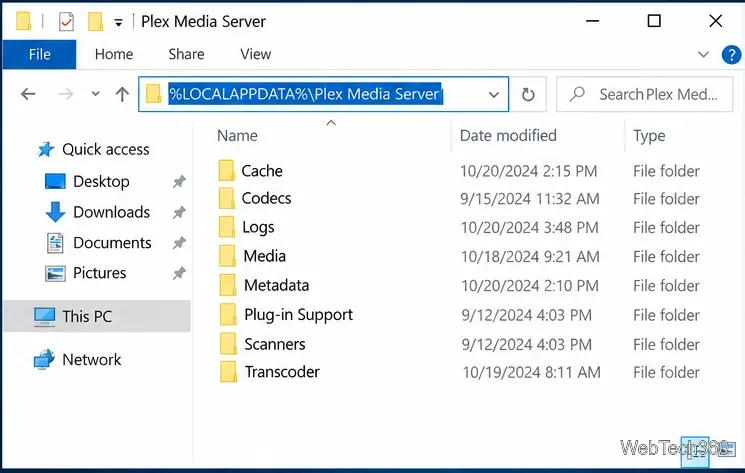Viewport: 745px width, 473px height.
Task: Go up one folder level
Action: pos(122,94)
